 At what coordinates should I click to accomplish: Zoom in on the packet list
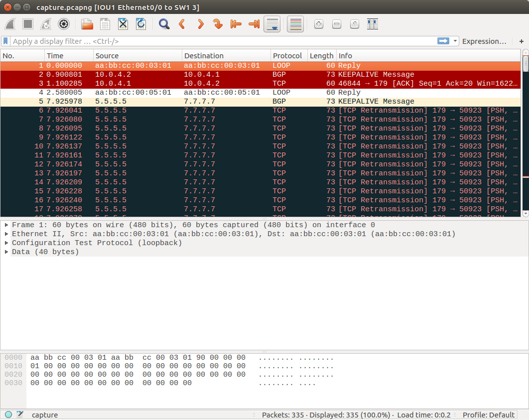click(318, 24)
